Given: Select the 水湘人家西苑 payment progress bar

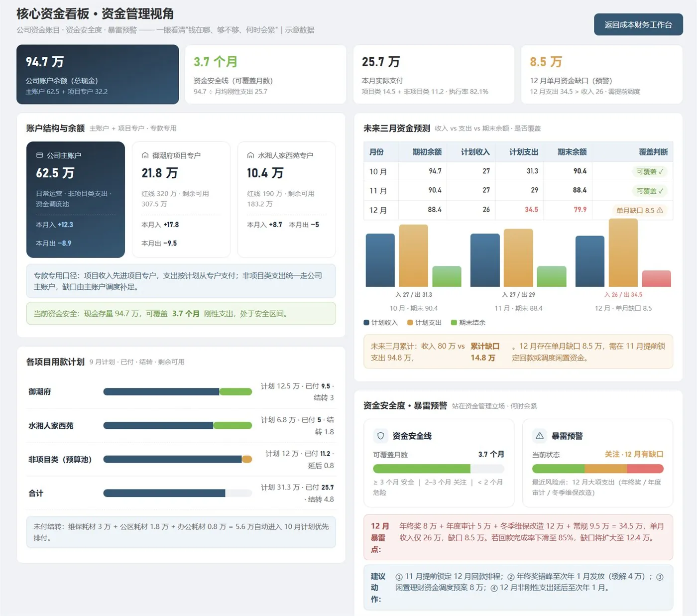Looking at the screenshot, I should coord(178,426).
